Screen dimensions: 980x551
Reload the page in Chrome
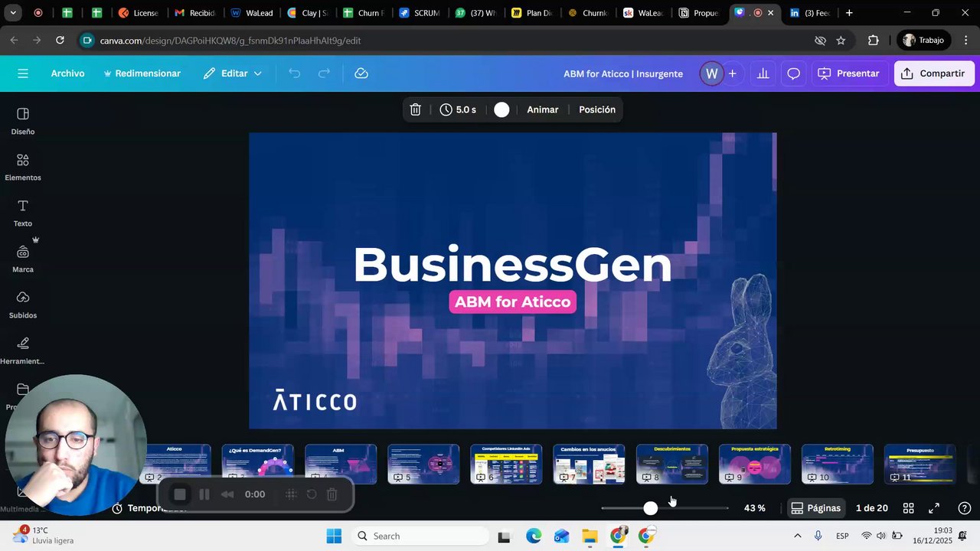coord(60,41)
